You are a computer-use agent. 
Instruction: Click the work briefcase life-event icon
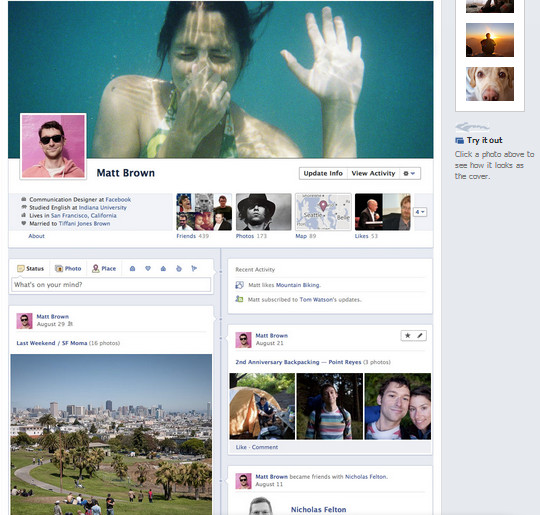point(132,268)
